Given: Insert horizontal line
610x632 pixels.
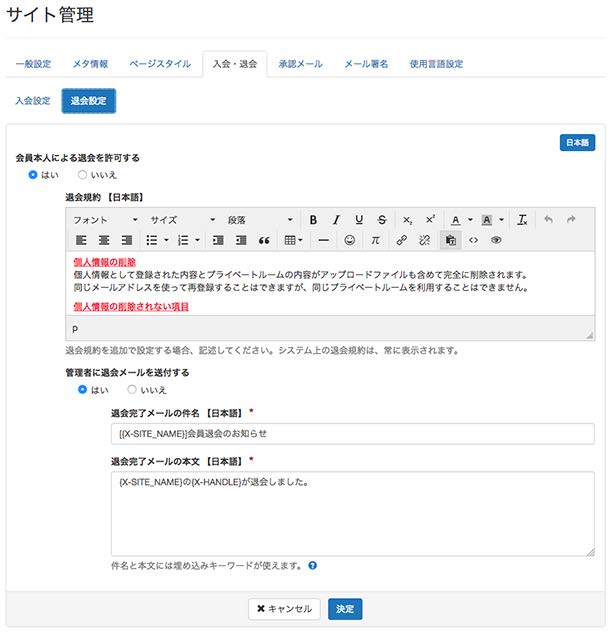Looking at the screenshot, I should [x=323, y=240].
